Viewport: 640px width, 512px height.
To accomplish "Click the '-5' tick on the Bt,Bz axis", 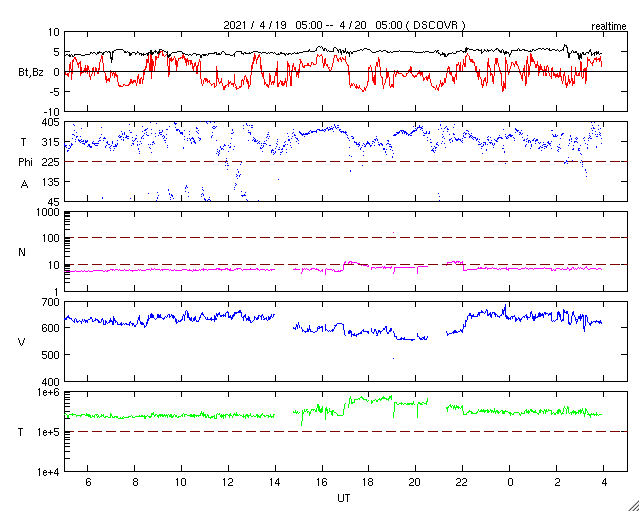I will (55, 92).
